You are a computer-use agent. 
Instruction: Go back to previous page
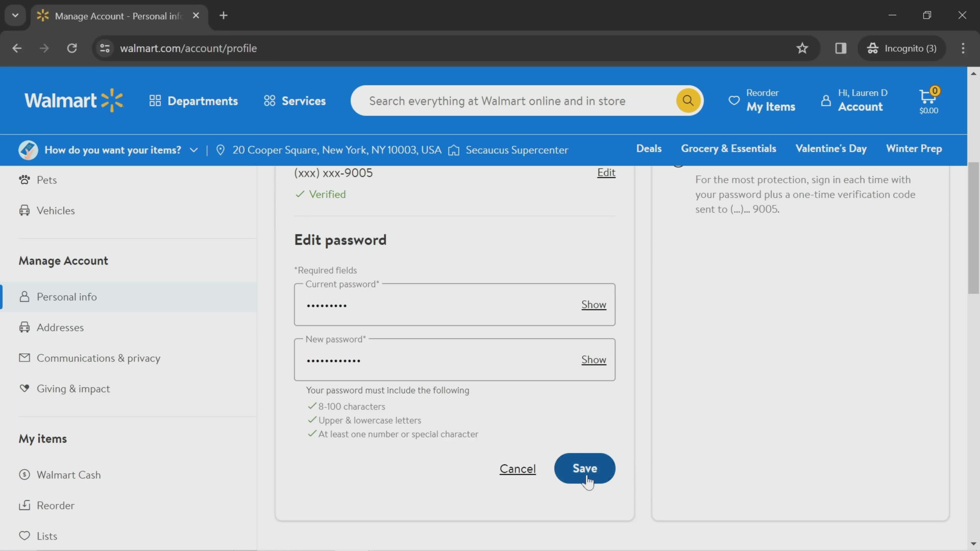tap(17, 48)
